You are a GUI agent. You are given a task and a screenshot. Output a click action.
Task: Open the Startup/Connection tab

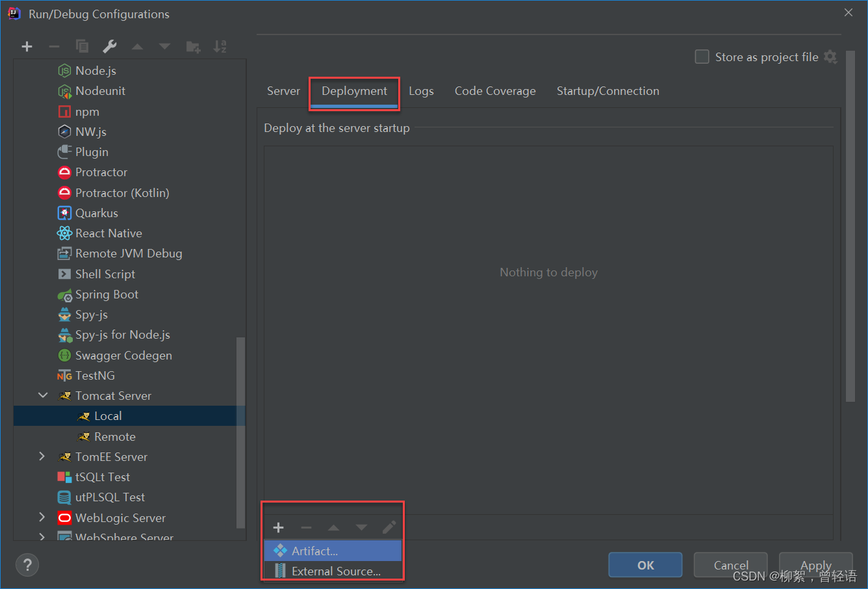point(607,91)
